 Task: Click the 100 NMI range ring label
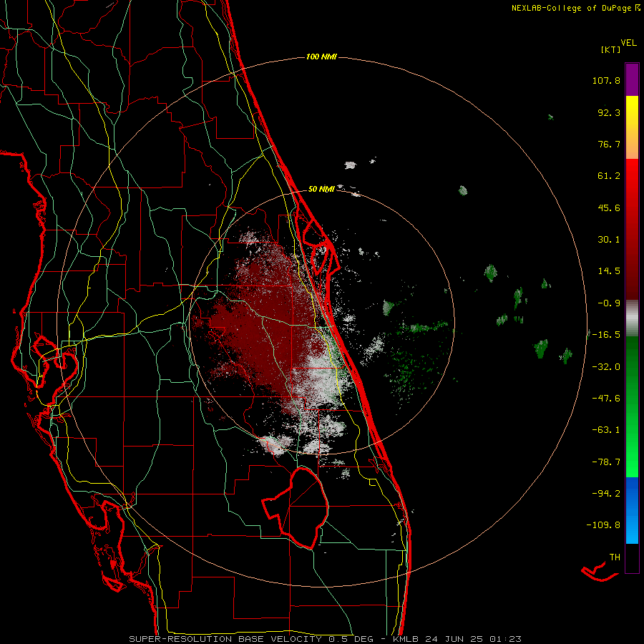(321, 57)
